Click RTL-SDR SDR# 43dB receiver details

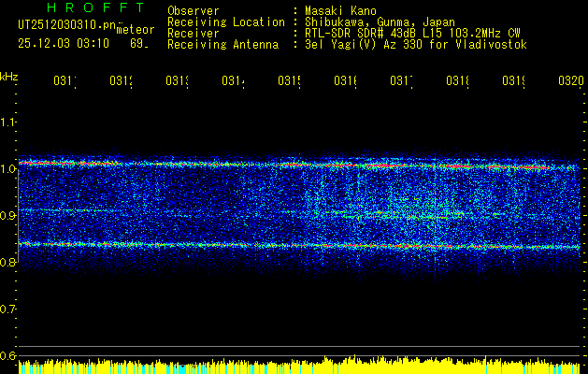(x=412, y=34)
